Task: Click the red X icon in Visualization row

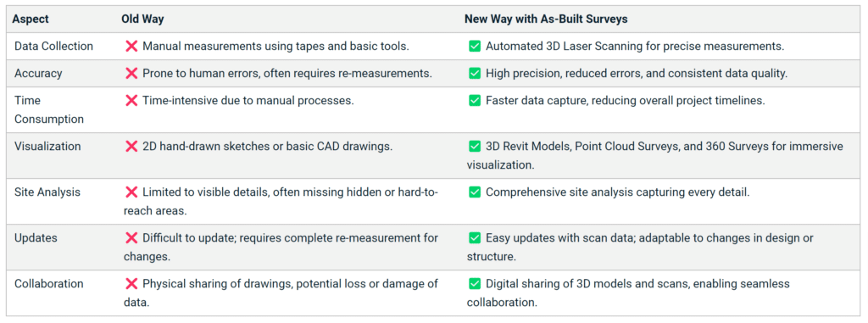Action: point(131,147)
